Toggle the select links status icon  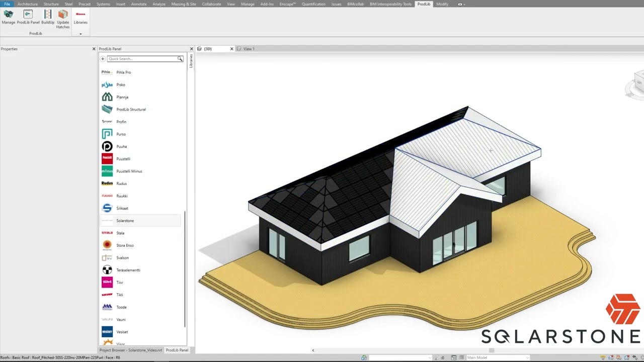[602, 357]
